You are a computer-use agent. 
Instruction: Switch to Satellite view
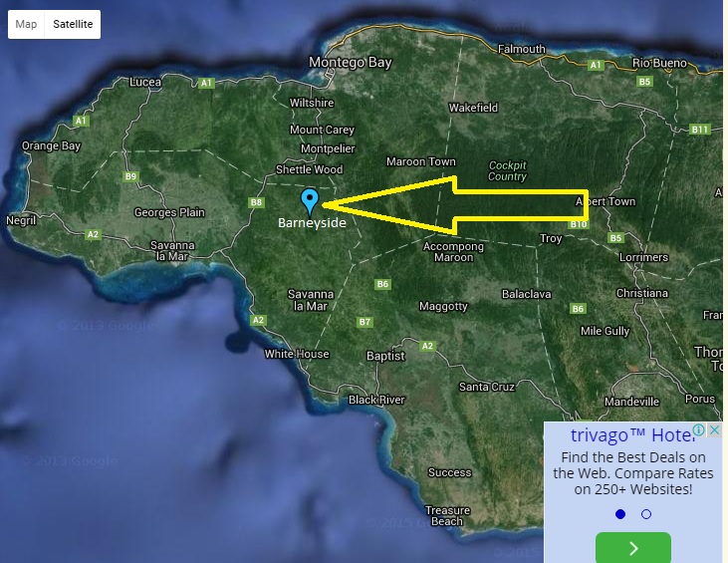tap(73, 24)
